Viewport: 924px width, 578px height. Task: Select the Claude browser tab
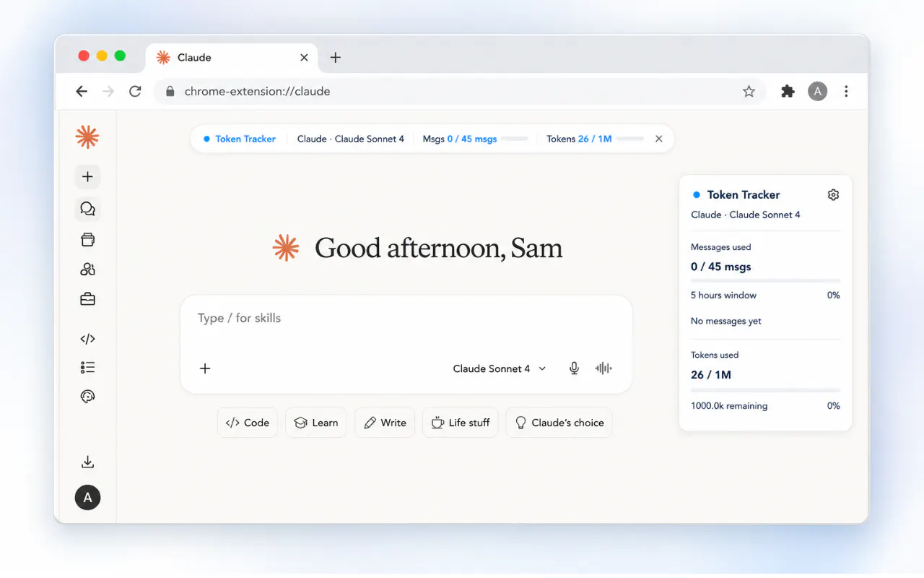point(232,58)
